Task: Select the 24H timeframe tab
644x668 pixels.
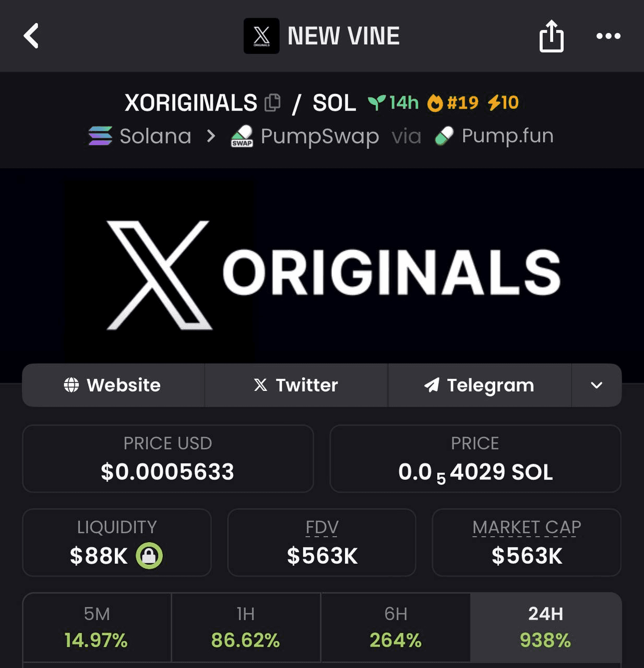Action: 545,627
